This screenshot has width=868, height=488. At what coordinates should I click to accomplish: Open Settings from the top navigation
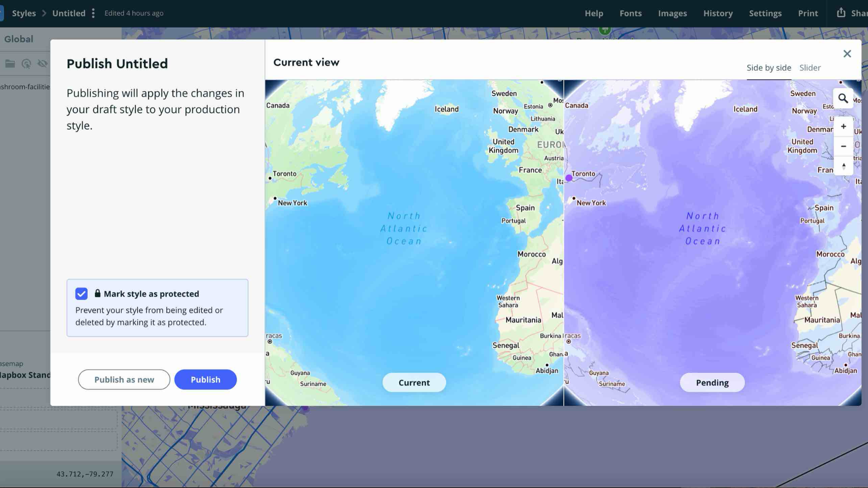pos(765,13)
